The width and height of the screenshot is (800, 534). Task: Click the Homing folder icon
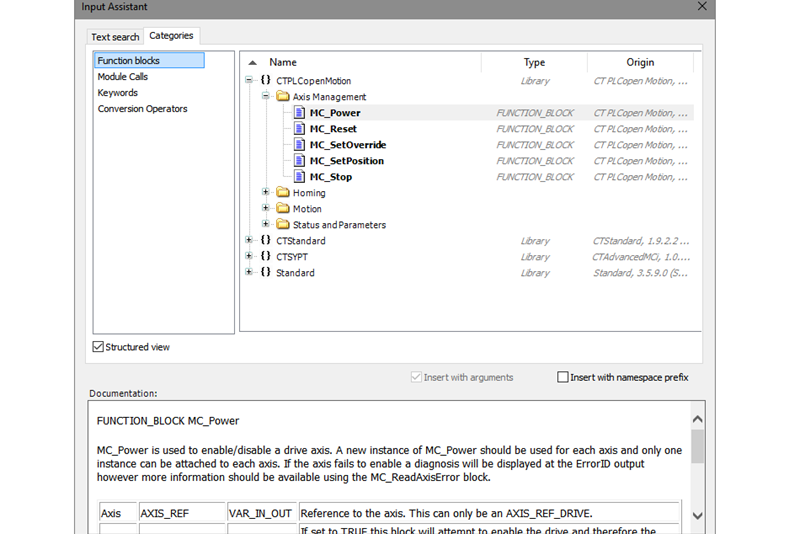coord(283,192)
